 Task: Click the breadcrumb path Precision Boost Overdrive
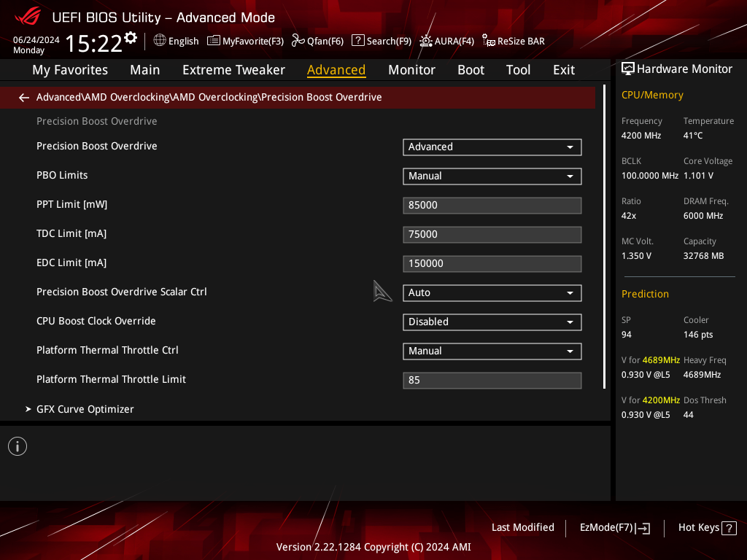point(322,97)
